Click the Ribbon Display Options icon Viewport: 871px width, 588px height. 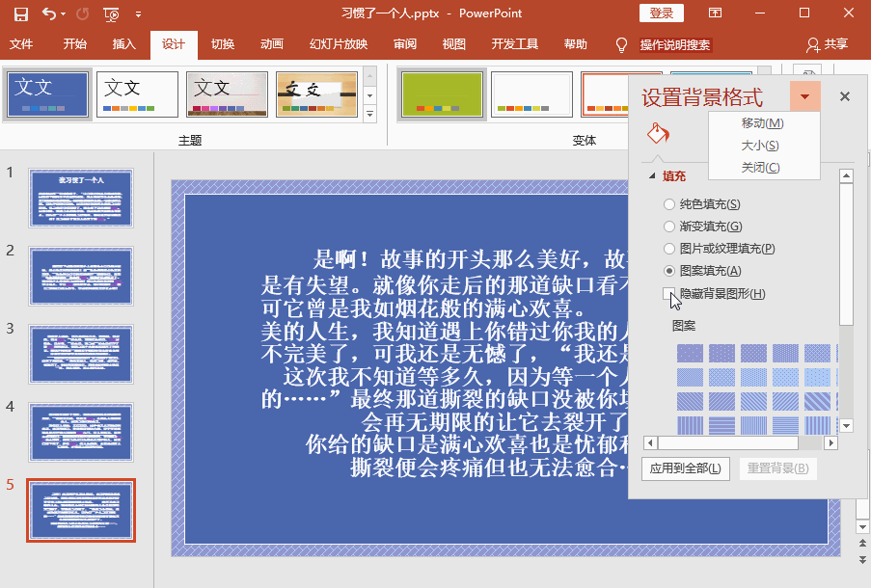pos(715,13)
